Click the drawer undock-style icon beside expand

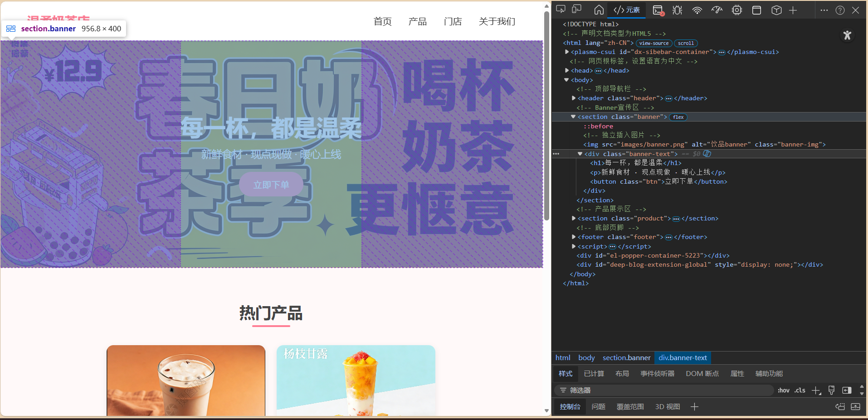click(x=840, y=407)
